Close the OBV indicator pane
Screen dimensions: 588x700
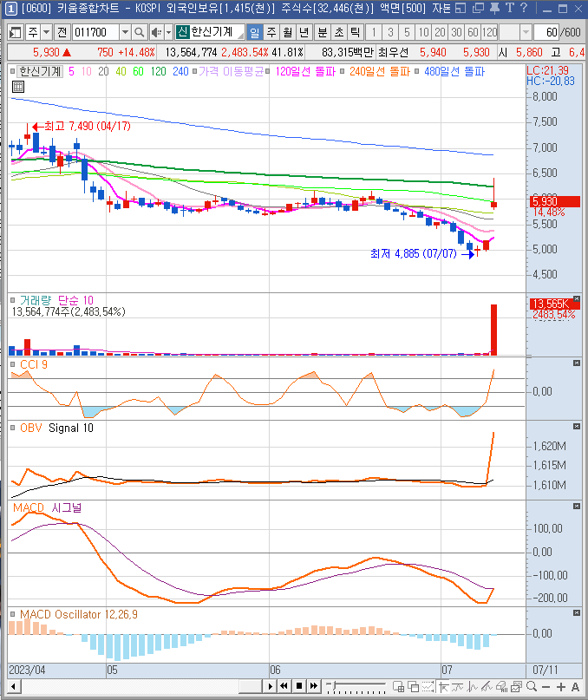[577, 427]
